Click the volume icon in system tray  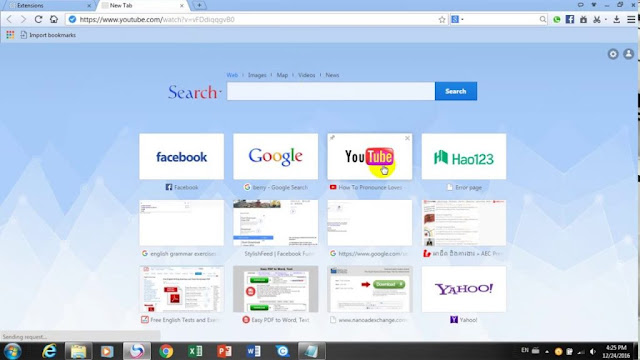click(x=593, y=351)
